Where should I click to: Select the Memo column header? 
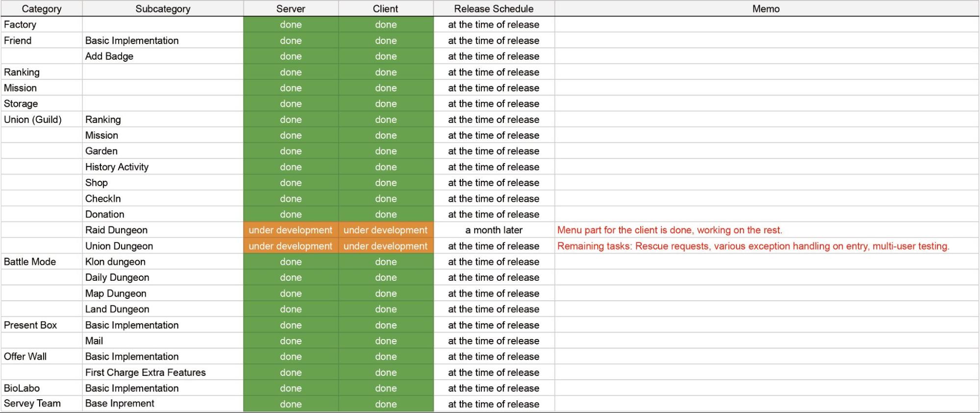click(766, 9)
